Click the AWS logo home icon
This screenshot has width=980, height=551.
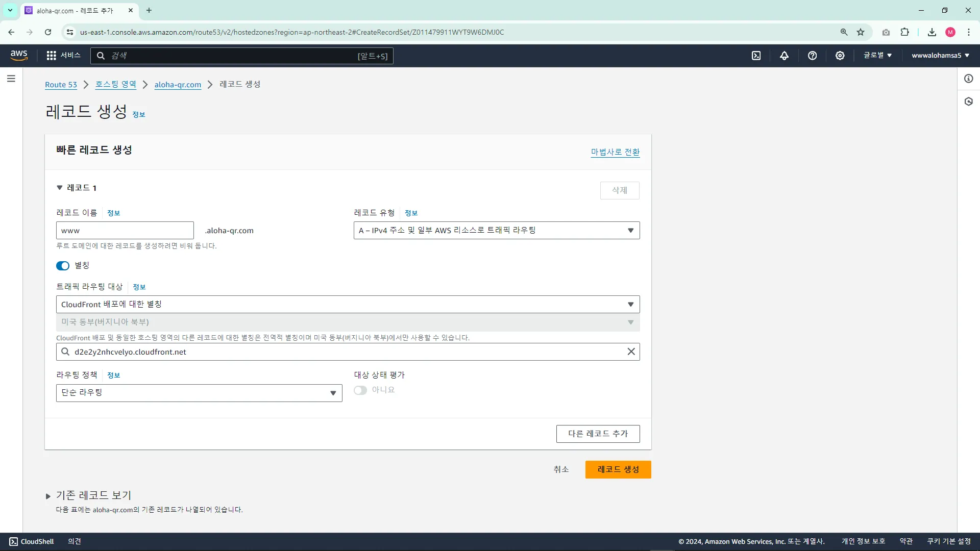(x=19, y=55)
